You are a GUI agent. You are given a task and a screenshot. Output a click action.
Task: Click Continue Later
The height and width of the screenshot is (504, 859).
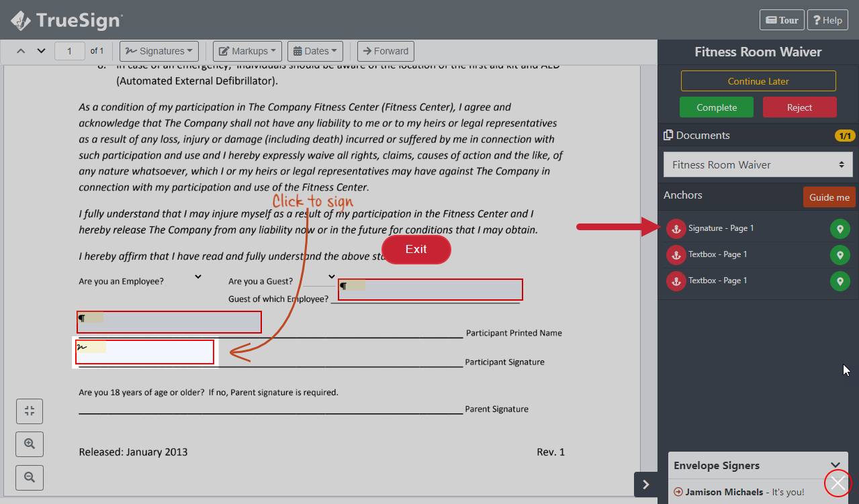pos(758,81)
